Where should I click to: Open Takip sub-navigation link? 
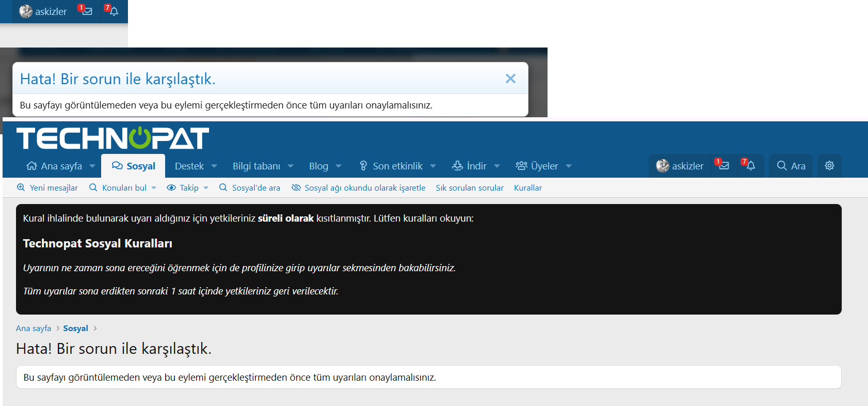183,188
